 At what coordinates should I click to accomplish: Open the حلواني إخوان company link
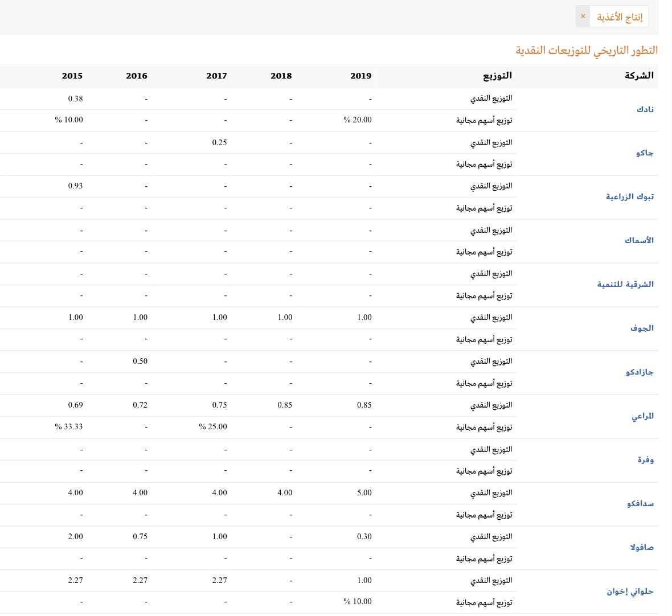pos(630,591)
